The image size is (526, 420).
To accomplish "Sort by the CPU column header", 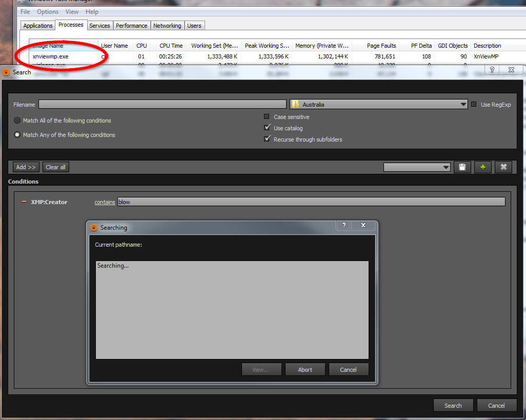I will [141, 46].
